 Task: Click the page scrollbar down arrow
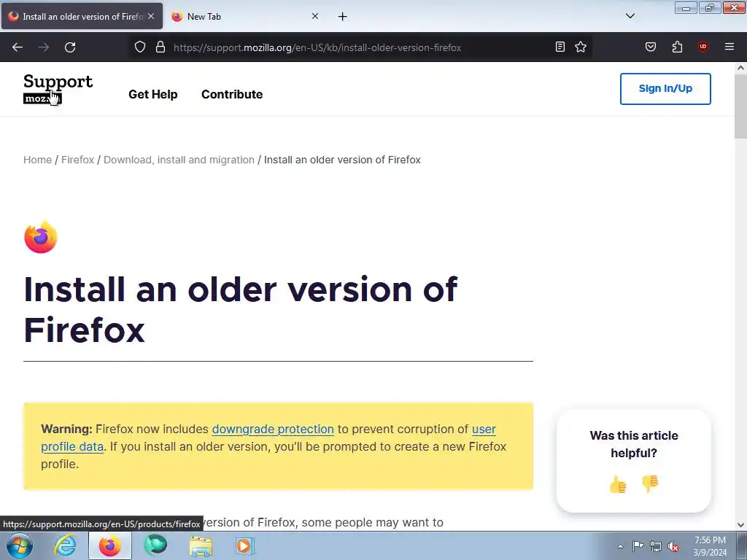pyautogui.click(x=740, y=525)
